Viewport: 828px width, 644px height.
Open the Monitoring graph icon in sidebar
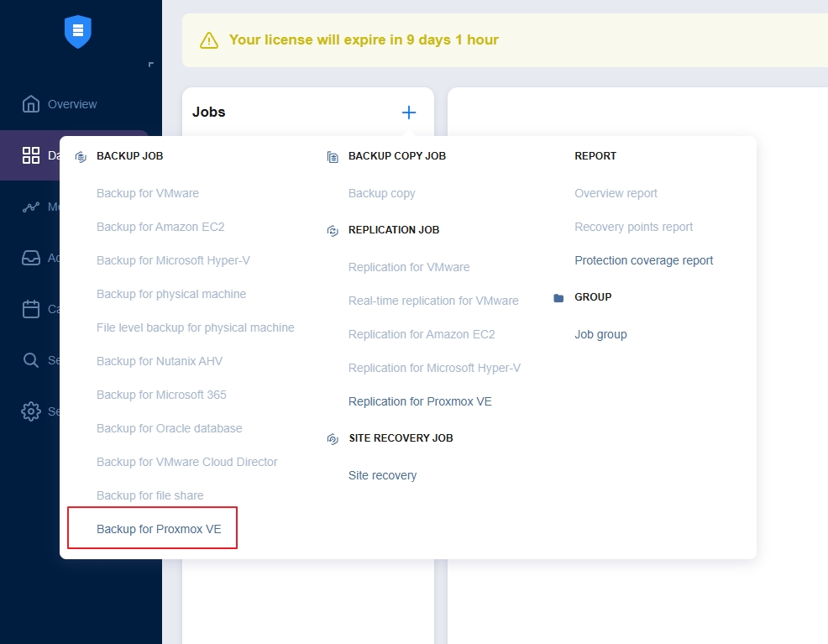(x=31, y=207)
